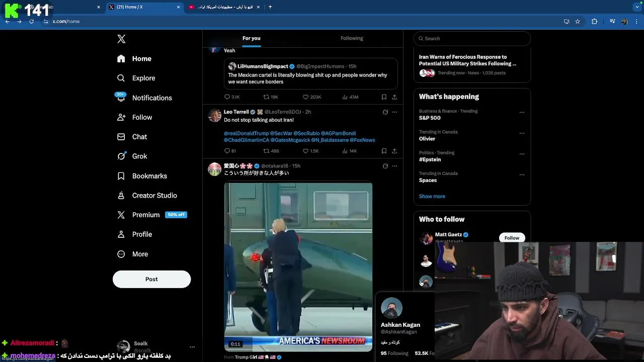
Task: Open browser tab search dropdown
Action: (637, 7)
